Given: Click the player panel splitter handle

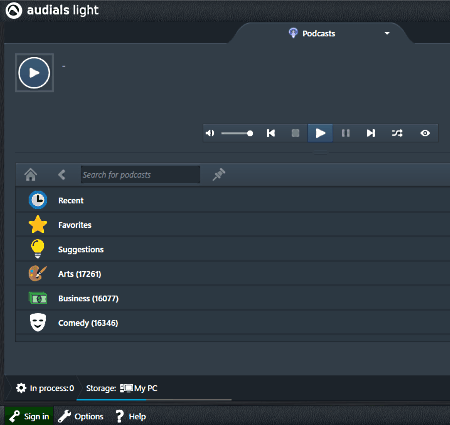Looking at the screenshot, I should 320,153.
